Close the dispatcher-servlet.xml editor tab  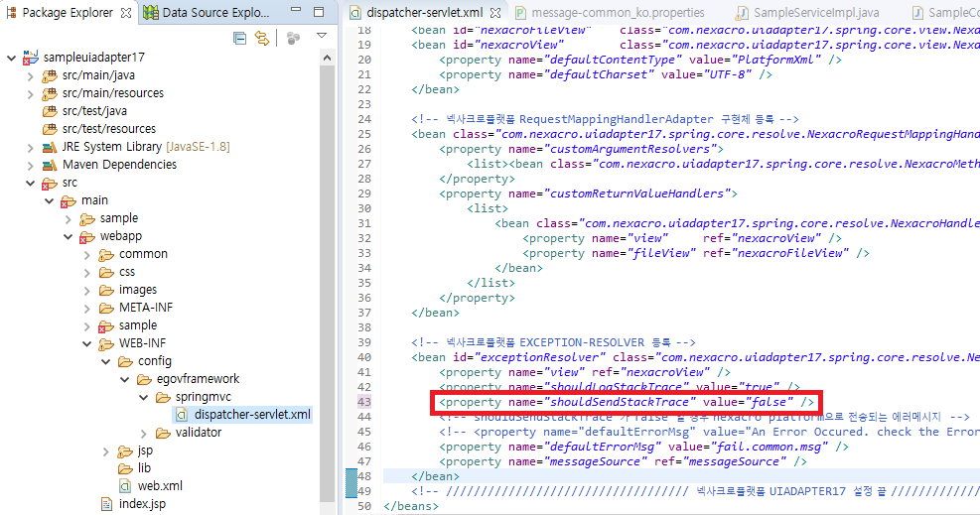pos(495,13)
